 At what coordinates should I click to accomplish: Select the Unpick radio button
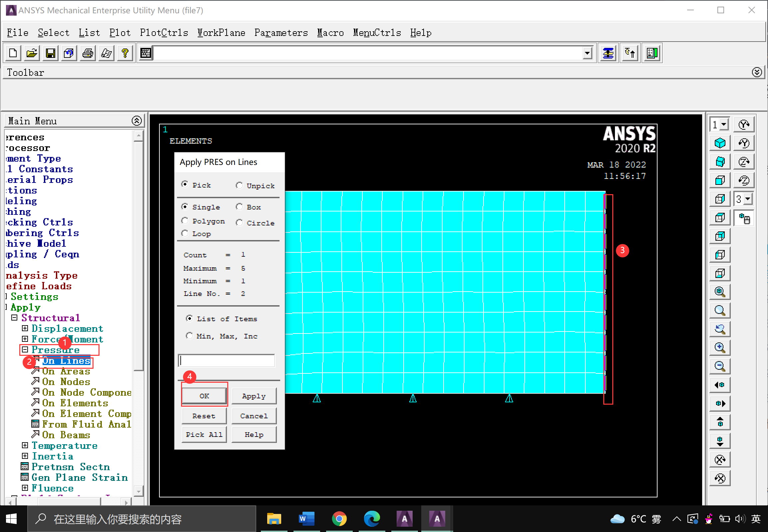239,185
